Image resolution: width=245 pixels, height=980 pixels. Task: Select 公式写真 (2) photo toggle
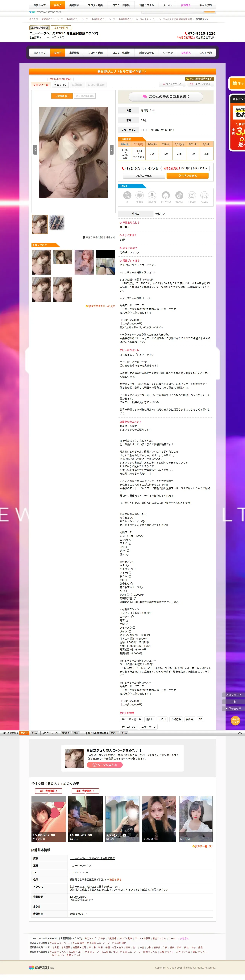61,96
